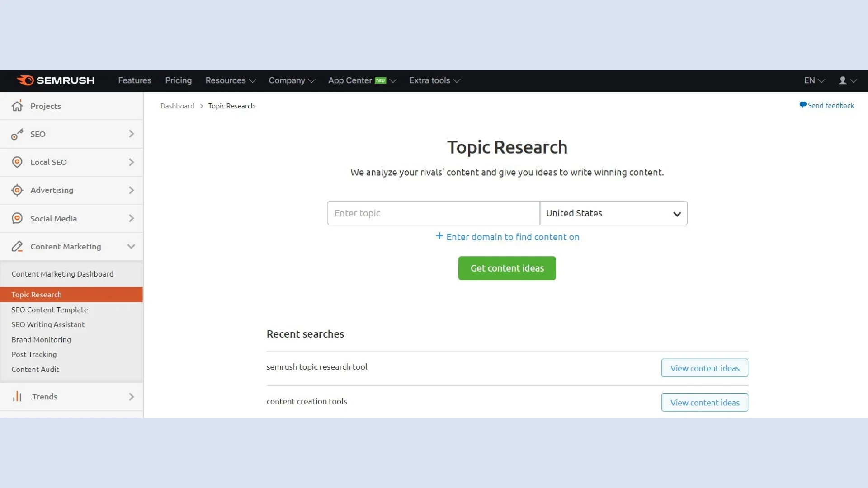
Task: Click Enter domain to find content on link
Action: click(x=513, y=237)
